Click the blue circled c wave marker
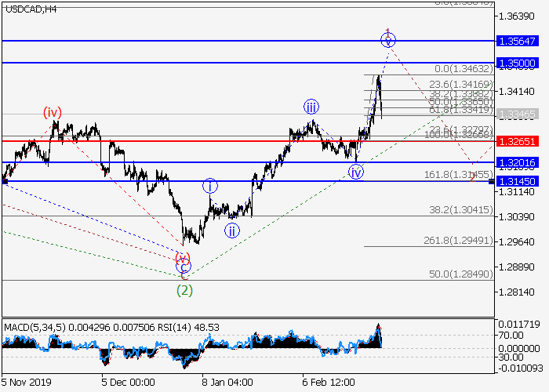This screenshot has height=392, width=549. [184, 266]
